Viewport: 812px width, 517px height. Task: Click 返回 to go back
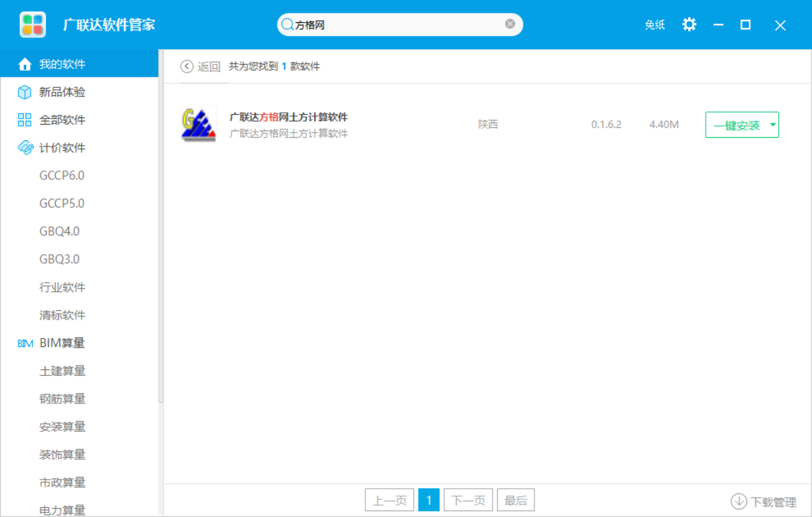(x=209, y=66)
